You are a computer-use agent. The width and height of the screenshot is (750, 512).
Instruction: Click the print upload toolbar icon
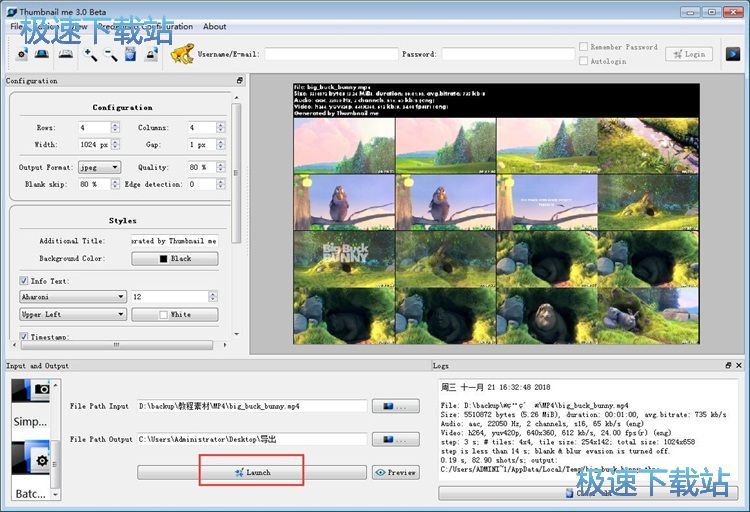(152, 54)
